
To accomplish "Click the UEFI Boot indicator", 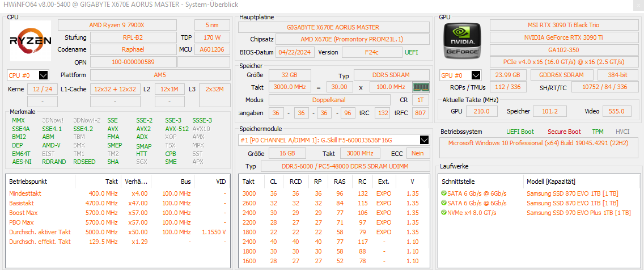I will (x=520, y=132).
